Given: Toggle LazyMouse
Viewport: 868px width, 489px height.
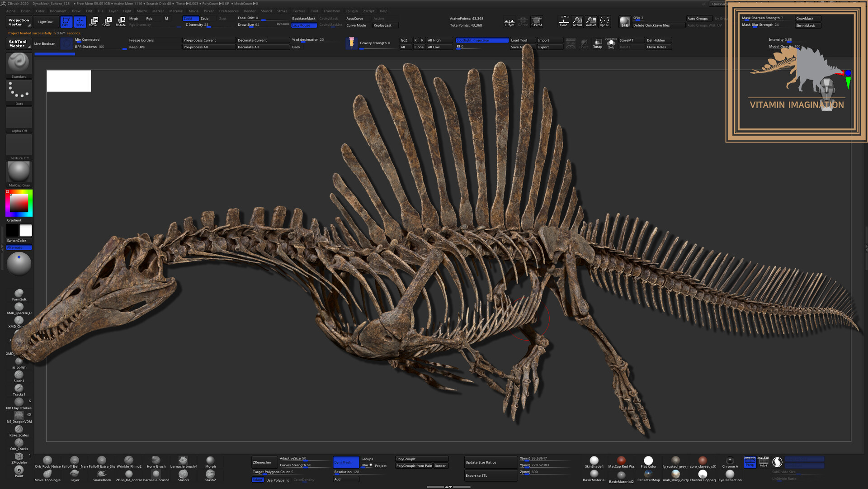Looking at the screenshot, I should pos(304,25).
